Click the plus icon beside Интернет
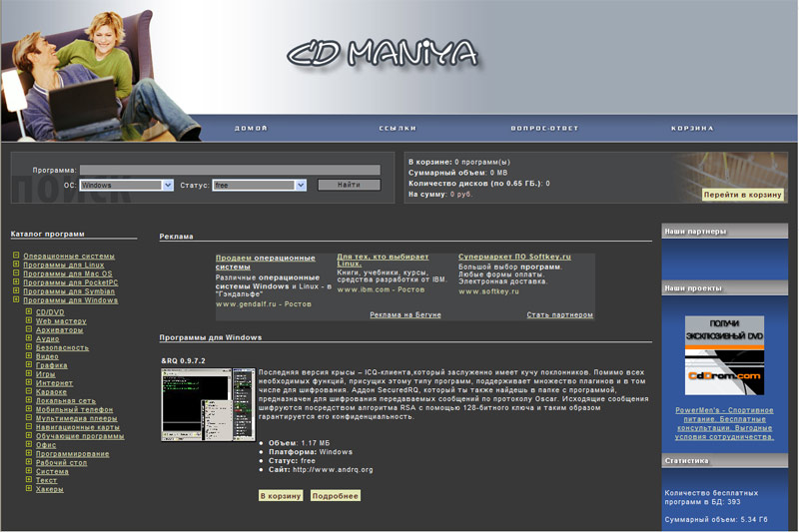Image resolution: width=799 pixels, height=532 pixels. coord(29,382)
